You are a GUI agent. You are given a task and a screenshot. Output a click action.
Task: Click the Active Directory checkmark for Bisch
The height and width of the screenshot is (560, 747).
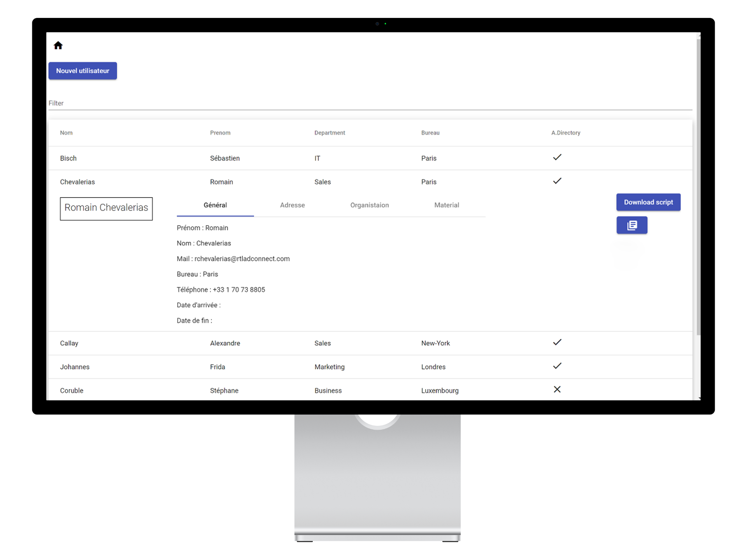pos(556,157)
